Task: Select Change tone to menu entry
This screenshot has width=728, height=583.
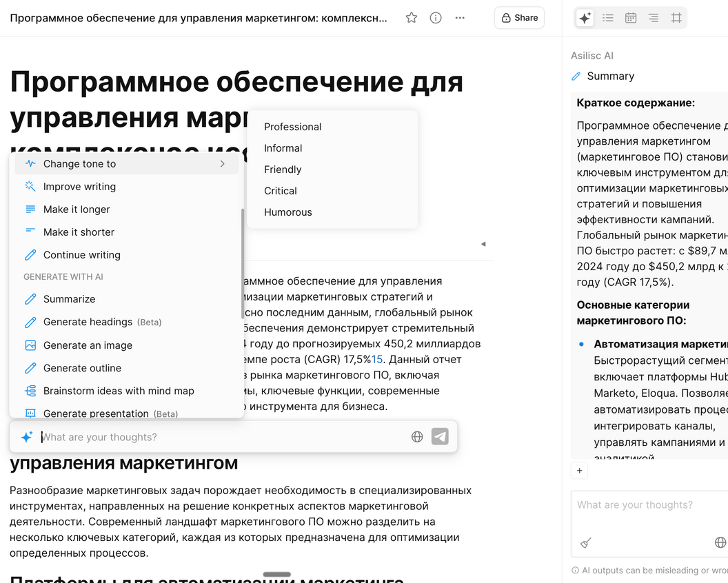Action: (127, 164)
